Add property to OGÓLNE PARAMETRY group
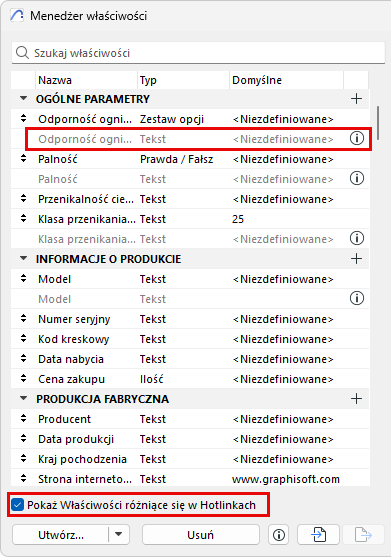The width and height of the screenshot is (391, 557). pos(356,98)
